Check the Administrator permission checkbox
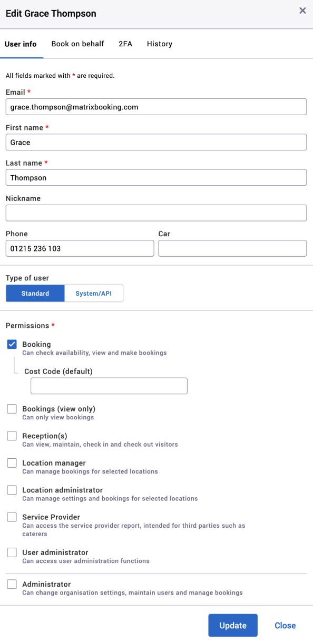 pos(12,584)
